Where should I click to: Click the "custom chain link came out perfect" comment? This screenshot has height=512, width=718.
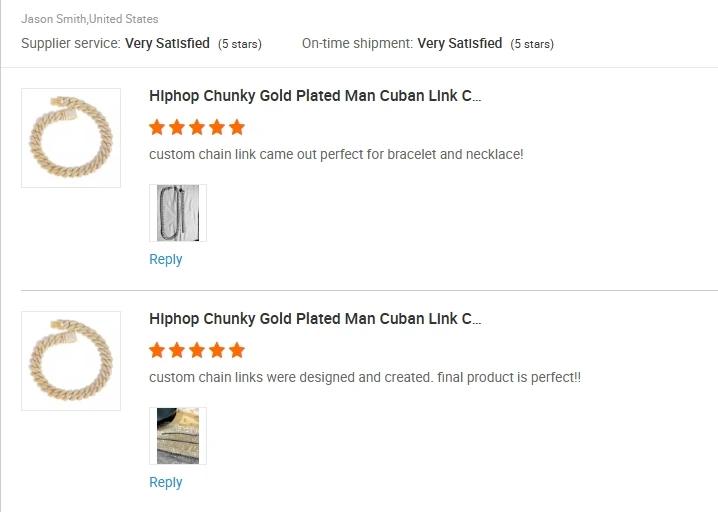click(x=336, y=155)
